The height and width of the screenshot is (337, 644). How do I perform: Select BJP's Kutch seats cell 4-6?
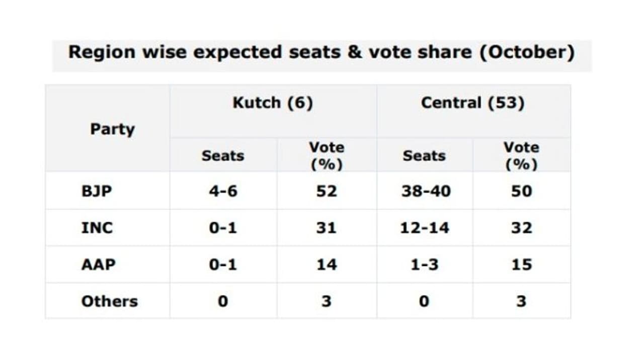223,191
